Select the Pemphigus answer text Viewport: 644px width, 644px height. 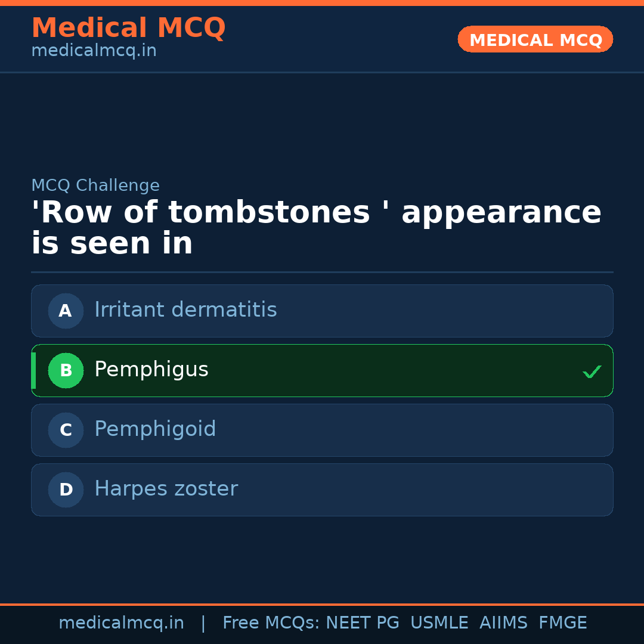tap(151, 370)
